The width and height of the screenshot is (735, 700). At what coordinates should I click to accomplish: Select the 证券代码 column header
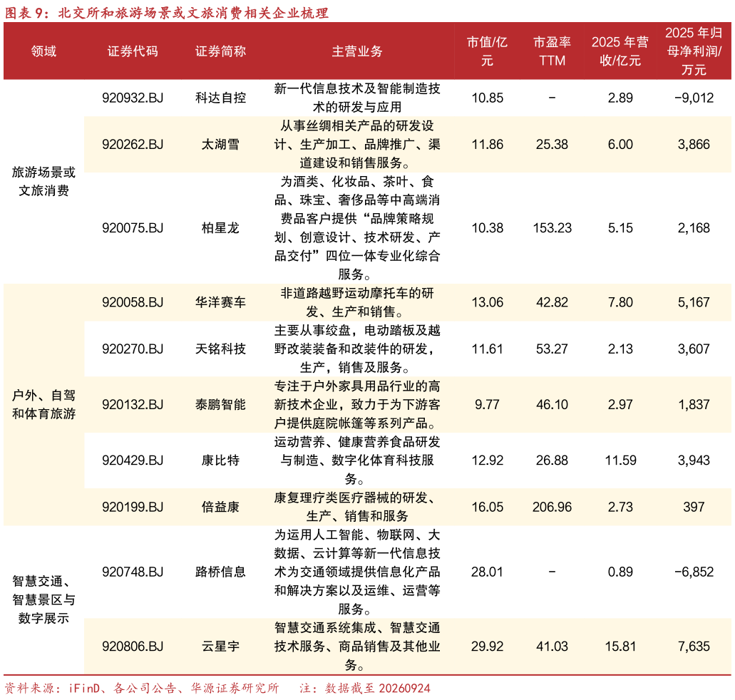pos(133,51)
